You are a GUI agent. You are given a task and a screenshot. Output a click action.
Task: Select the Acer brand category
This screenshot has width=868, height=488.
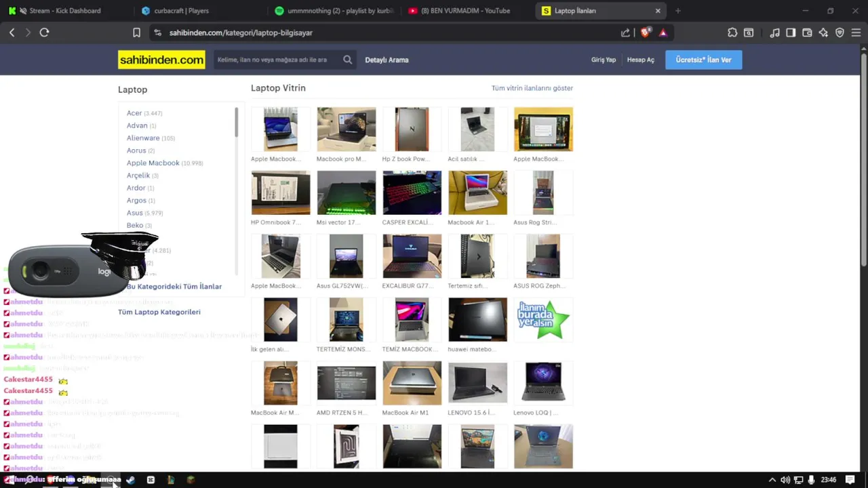[x=134, y=113]
